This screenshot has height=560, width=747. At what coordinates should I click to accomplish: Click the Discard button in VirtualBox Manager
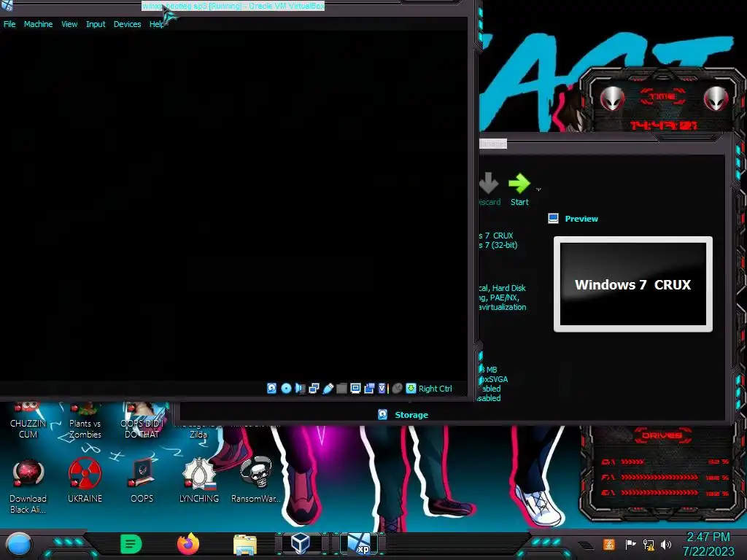point(489,189)
